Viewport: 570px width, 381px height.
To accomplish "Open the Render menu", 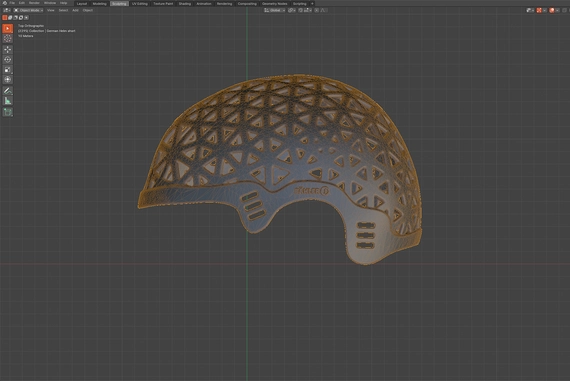I will click(34, 3).
